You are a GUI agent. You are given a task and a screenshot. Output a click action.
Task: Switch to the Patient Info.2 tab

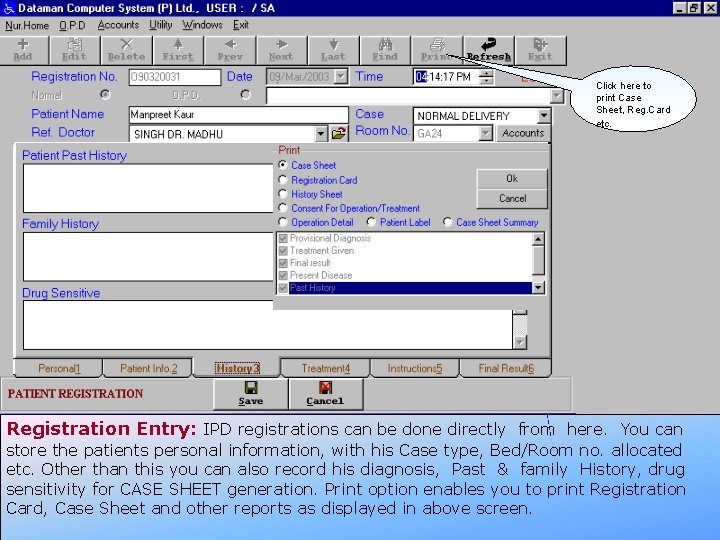pyautogui.click(x=148, y=368)
